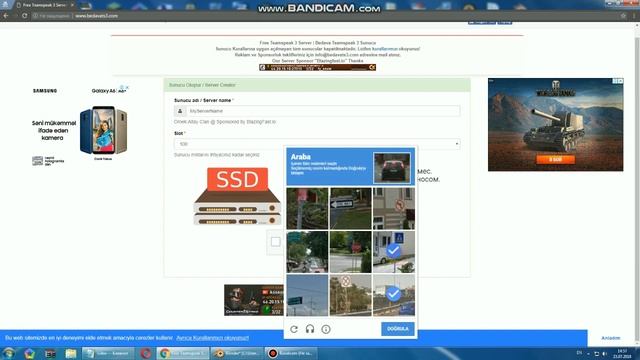Click the page vertical scrollbar
Image resolution: width=640 pixels, height=360 pixels.
click(637, 184)
